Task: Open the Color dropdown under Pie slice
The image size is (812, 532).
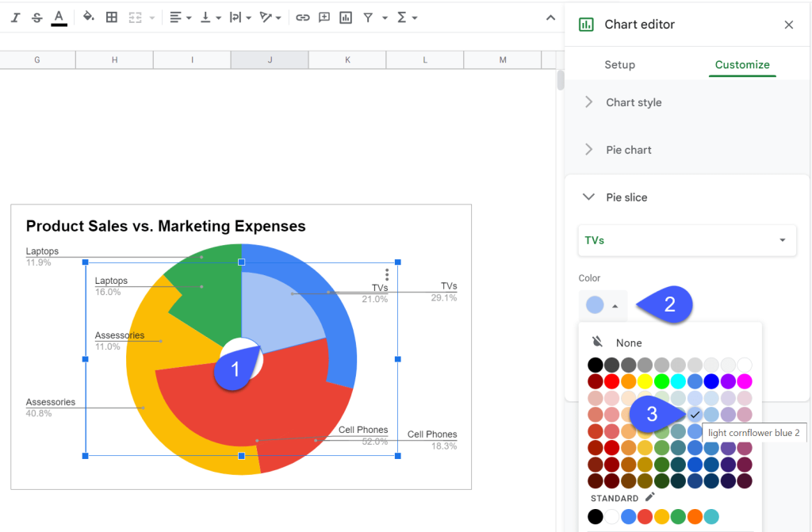Action: (x=603, y=304)
